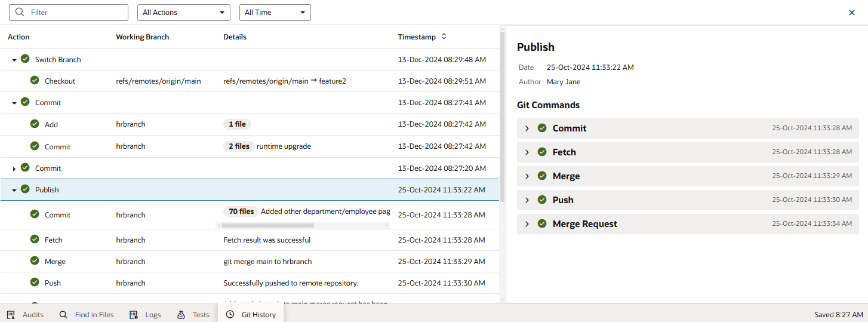The image size is (868, 322).
Task: Click 'git merge main to hrbranch' text
Action: pos(267,262)
